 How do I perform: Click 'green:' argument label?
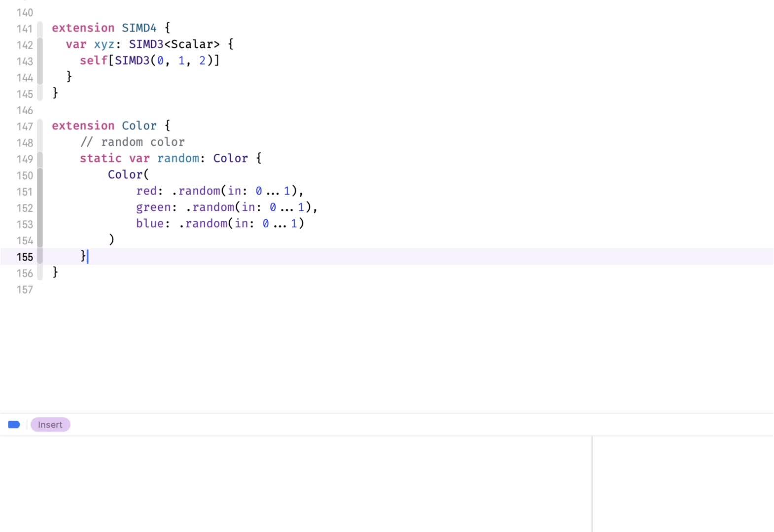point(156,207)
